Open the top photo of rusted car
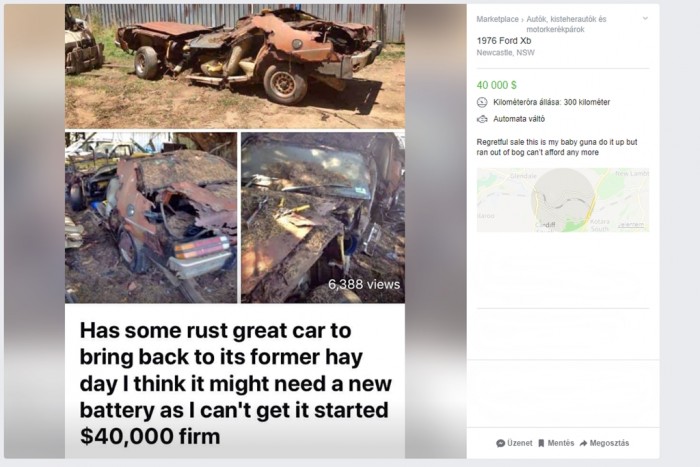The image size is (700, 467). pyautogui.click(x=235, y=67)
